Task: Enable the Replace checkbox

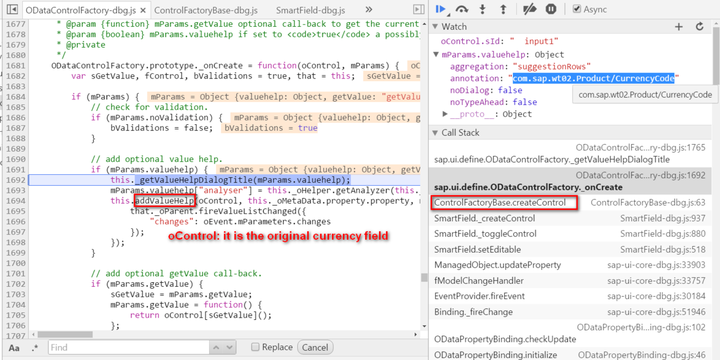Action: (x=256, y=347)
